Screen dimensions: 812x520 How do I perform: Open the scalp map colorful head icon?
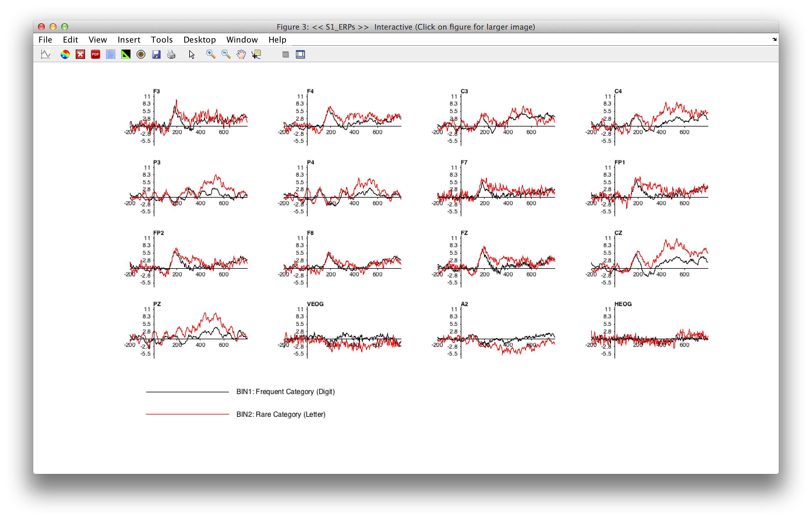click(65, 55)
